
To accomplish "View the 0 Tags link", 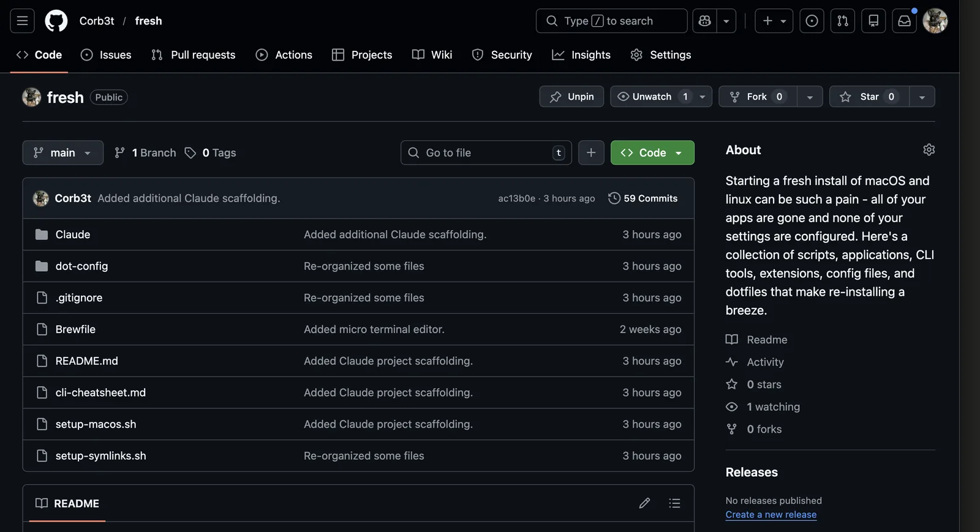I will point(211,153).
